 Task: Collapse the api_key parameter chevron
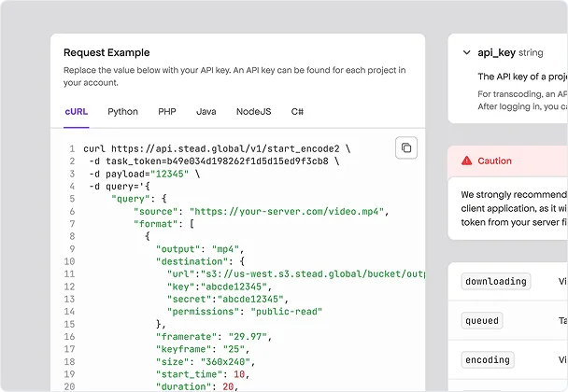point(466,53)
